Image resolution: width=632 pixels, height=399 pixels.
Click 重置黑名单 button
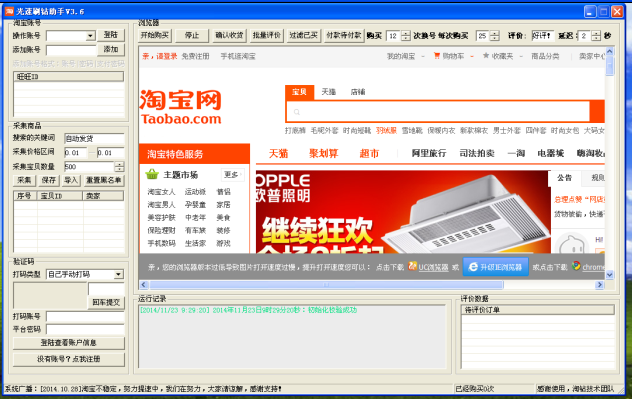coord(104,181)
